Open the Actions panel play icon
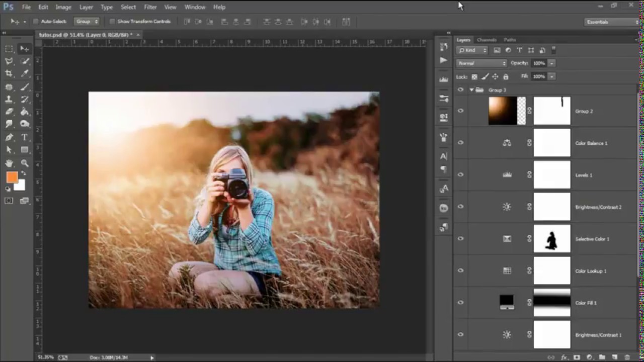 click(x=443, y=60)
